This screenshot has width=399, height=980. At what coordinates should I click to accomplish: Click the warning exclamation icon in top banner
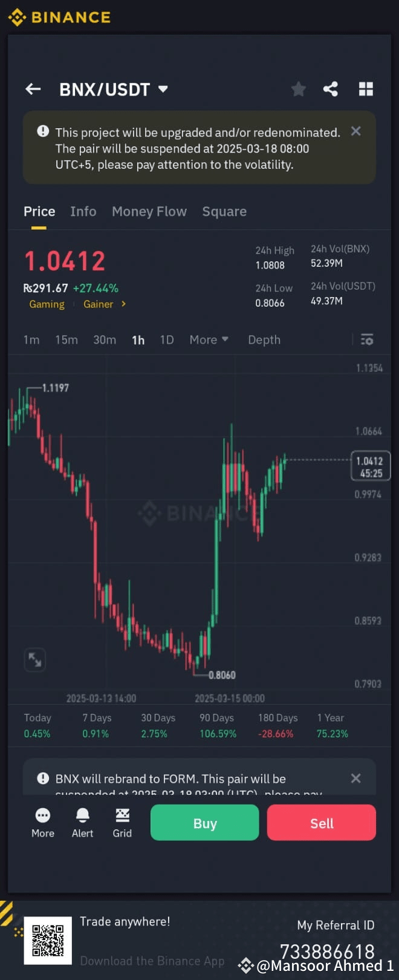tap(43, 131)
